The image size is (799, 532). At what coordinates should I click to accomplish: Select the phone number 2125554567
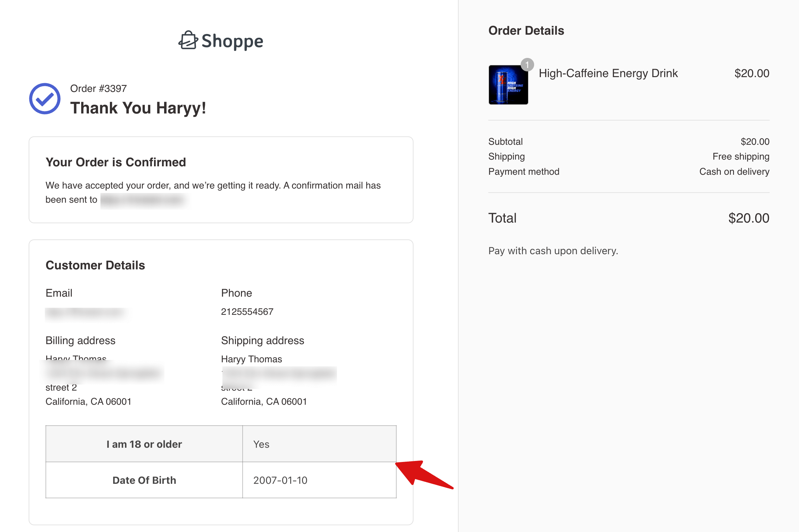coord(247,311)
